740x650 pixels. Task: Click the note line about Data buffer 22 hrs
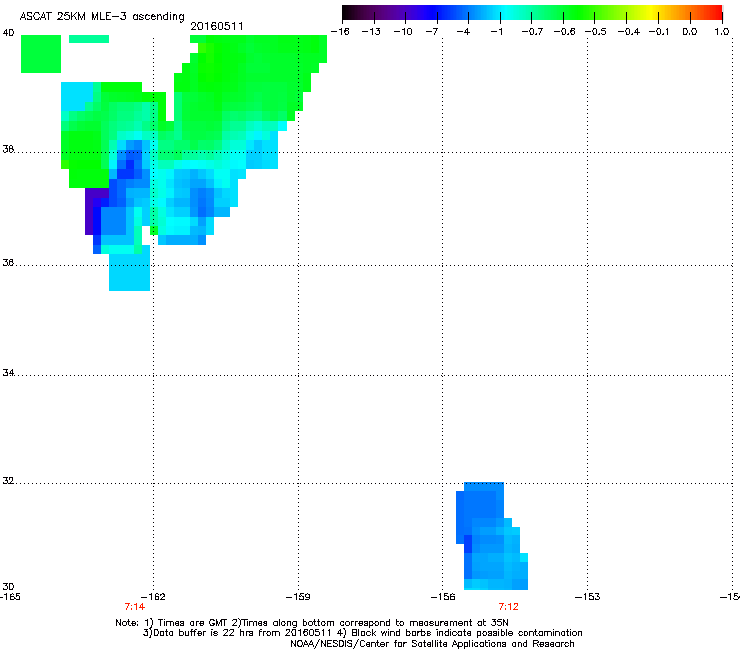(x=362, y=633)
